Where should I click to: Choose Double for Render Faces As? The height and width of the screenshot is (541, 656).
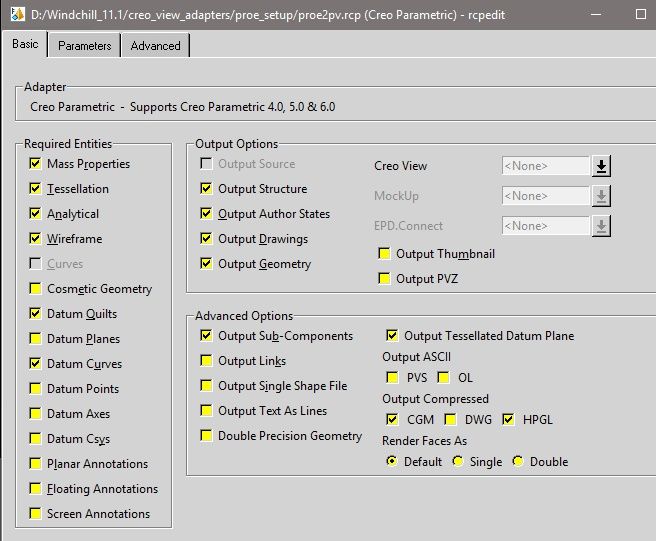517,462
